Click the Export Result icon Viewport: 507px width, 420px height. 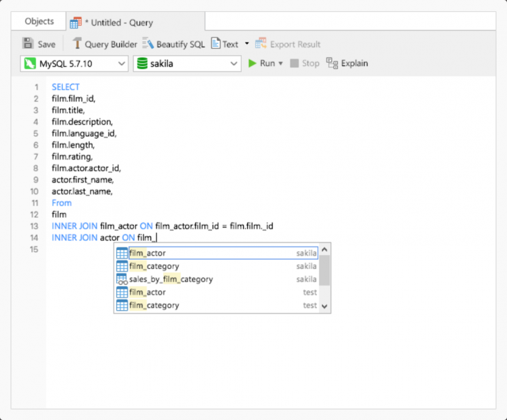click(x=261, y=43)
